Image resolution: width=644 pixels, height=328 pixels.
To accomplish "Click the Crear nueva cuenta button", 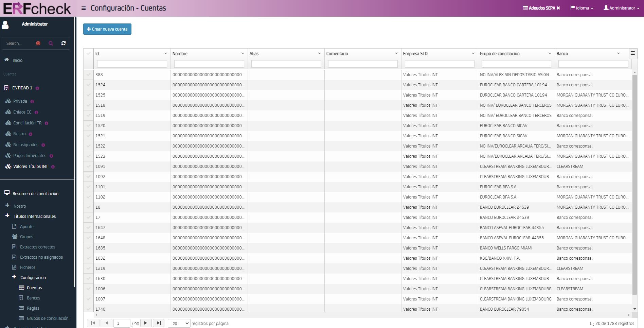I will [x=107, y=29].
